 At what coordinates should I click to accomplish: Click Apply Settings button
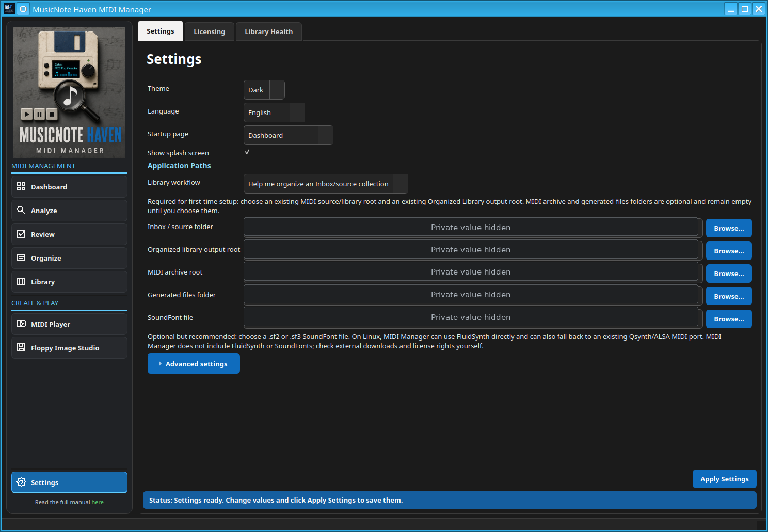[724, 479]
